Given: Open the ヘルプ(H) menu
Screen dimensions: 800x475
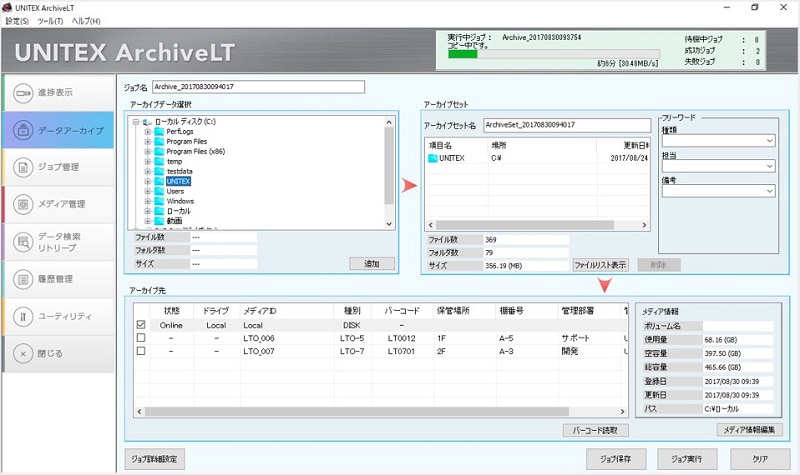Looking at the screenshot, I should click(x=86, y=21).
